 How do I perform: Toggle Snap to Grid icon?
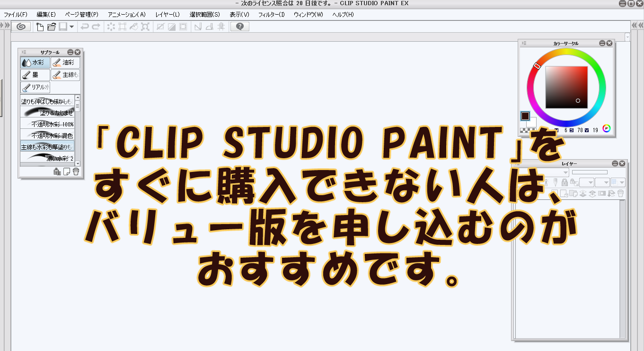coord(221,27)
